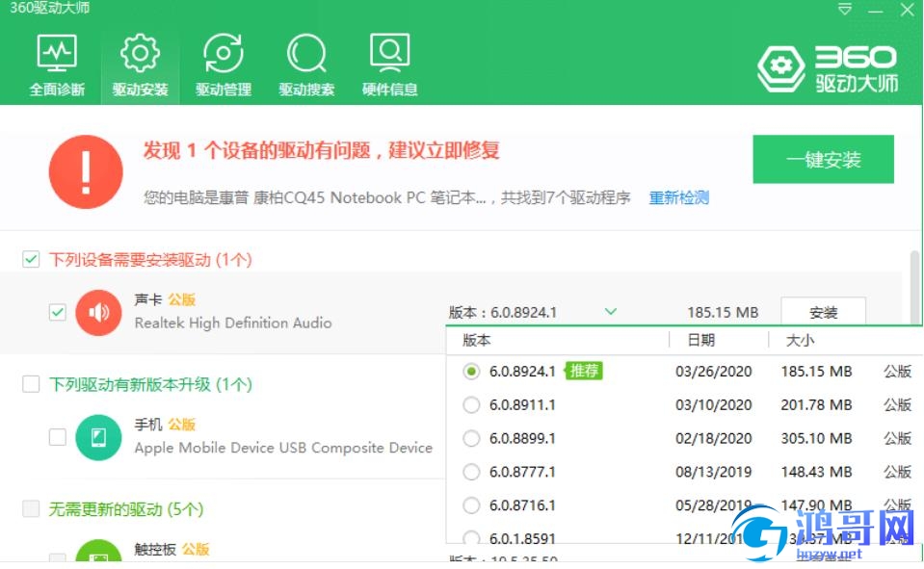Click the red exclamation warning icon
Image resolution: width=924 pixels, height=569 pixels.
86,172
